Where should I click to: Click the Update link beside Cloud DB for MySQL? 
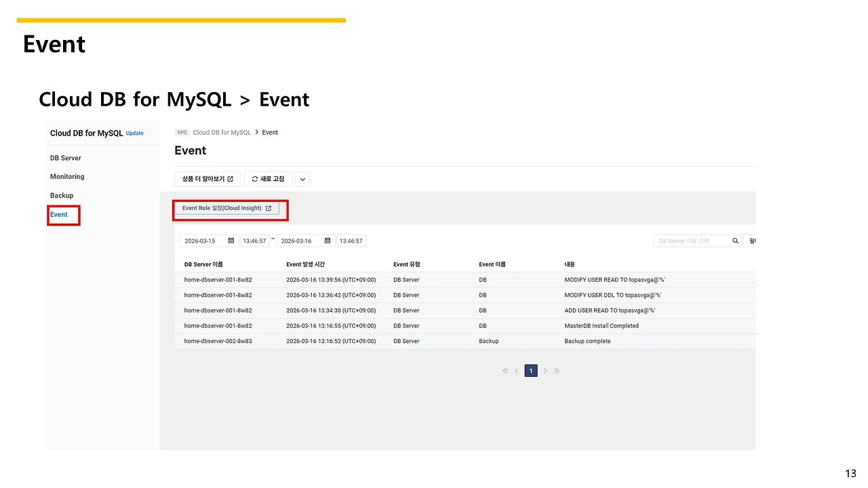135,134
